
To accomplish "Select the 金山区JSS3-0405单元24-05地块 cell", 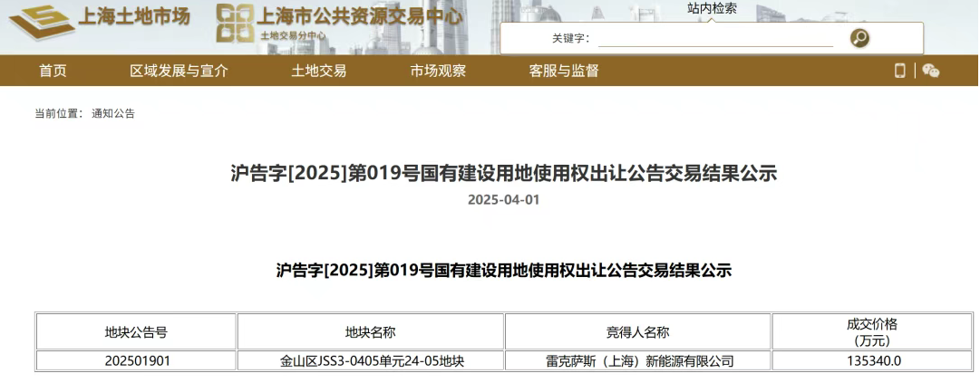I will tap(371, 360).
